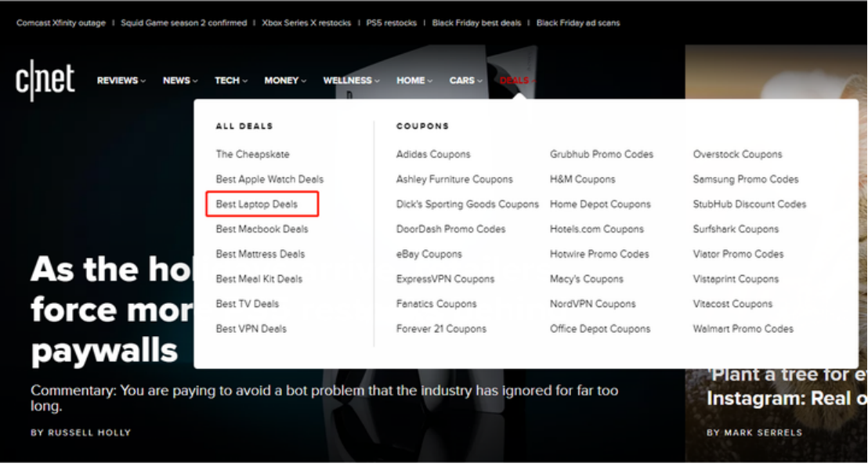View author Russell Holly byline
The width and height of the screenshot is (868, 470).
81,433
